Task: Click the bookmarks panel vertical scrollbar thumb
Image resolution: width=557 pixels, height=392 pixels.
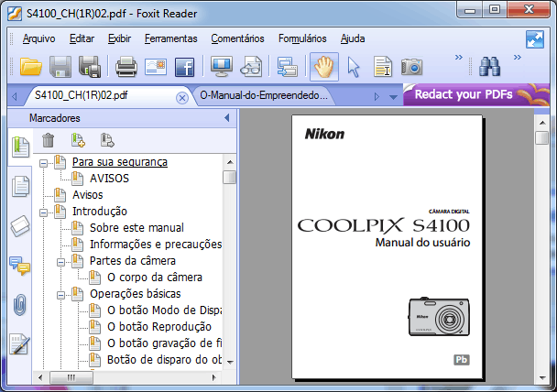Action: [x=229, y=177]
